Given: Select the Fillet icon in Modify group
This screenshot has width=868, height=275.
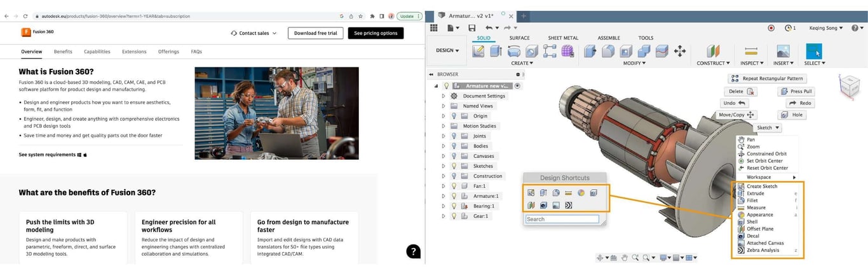Looking at the screenshot, I should [608, 52].
